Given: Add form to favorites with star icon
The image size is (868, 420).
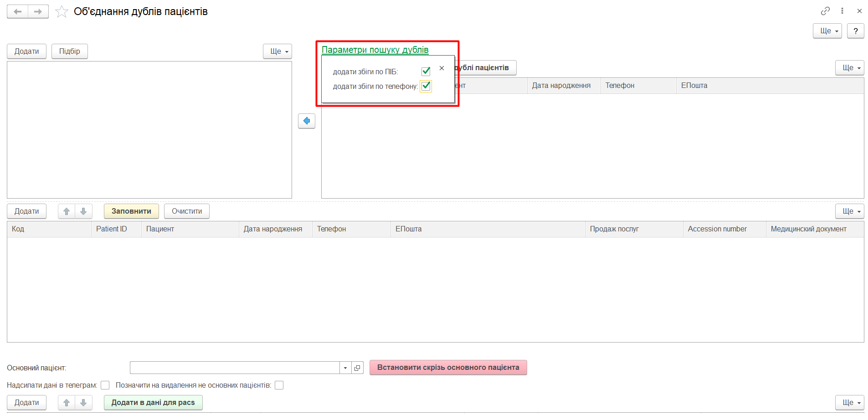Looking at the screenshot, I should pos(62,11).
